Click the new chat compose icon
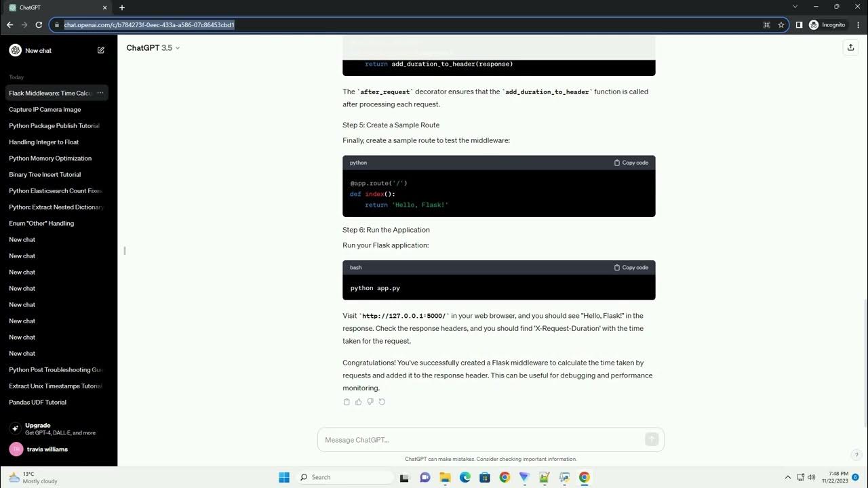 101,50
